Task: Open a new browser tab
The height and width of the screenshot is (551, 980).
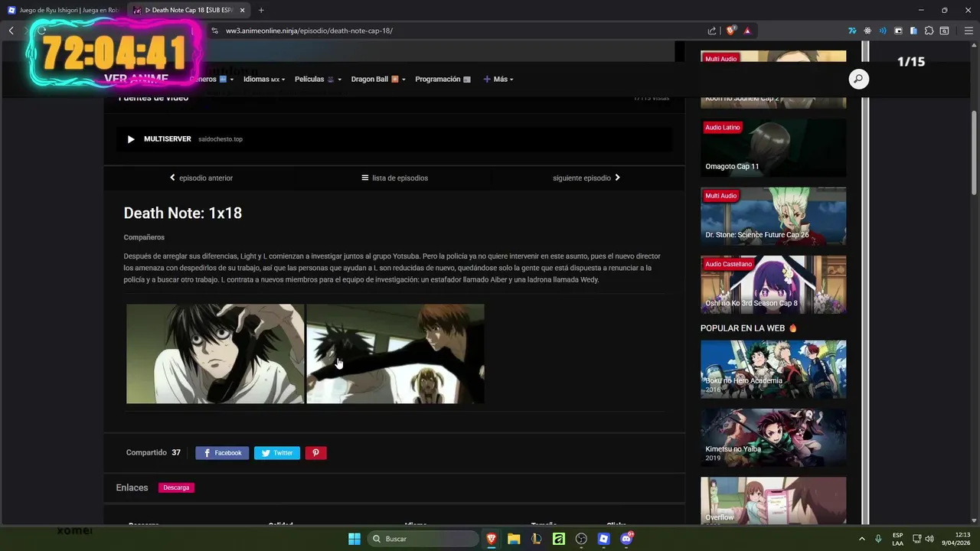Action: pos(261,10)
